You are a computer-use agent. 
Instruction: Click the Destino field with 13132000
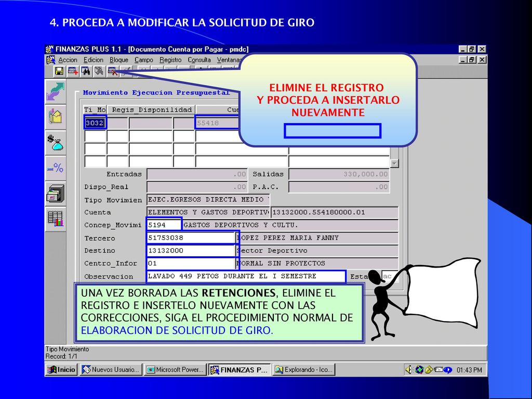191,251
